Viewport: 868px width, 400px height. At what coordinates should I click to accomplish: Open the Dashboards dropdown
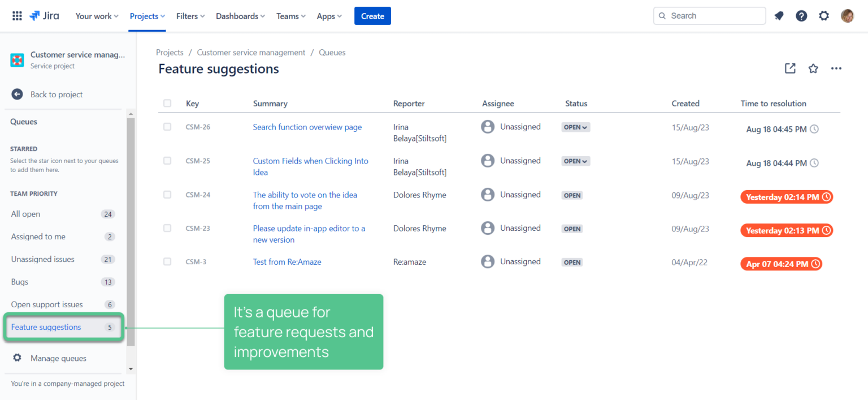coord(240,16)
